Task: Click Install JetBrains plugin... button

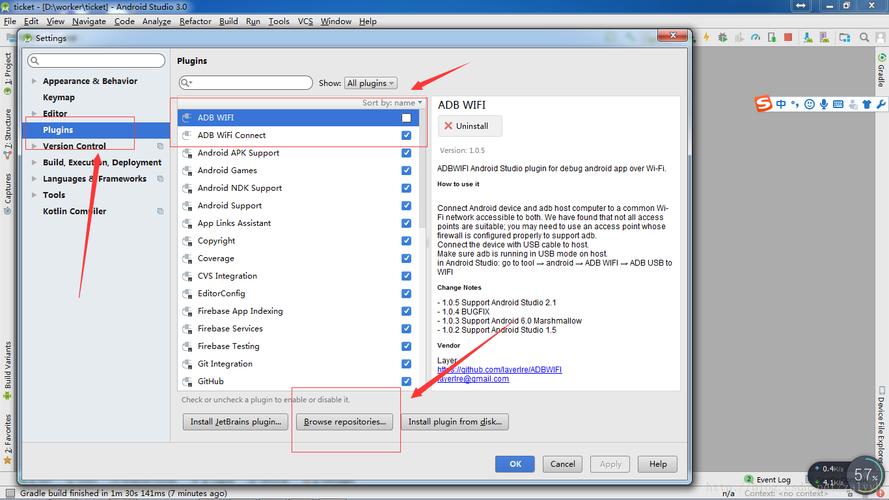Action: tap(235, 422)
